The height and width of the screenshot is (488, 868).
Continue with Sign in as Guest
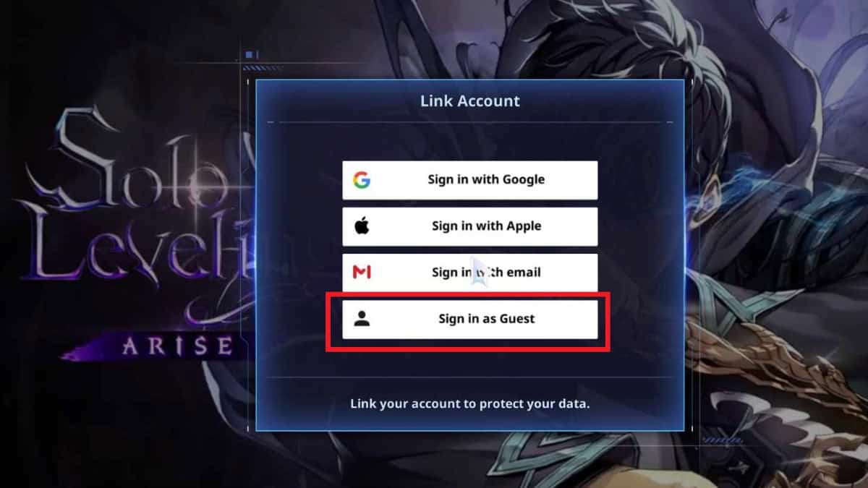click(470, 319)
